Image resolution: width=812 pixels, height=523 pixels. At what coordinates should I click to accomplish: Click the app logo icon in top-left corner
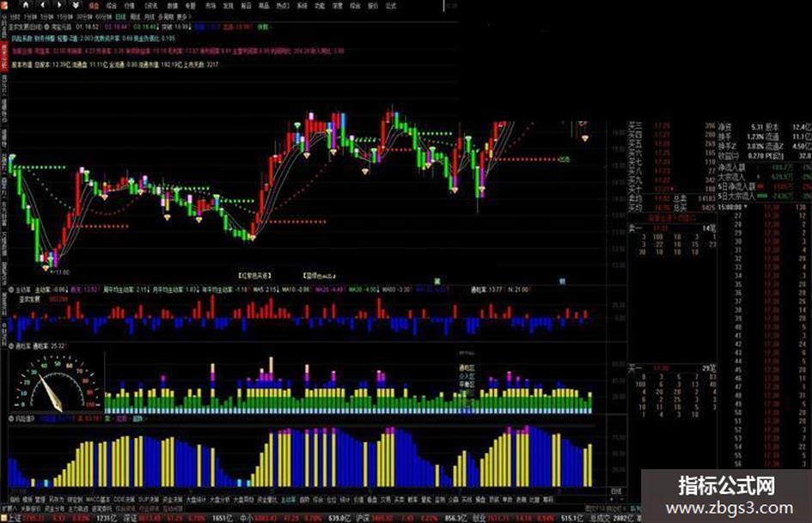coord(4,4)
